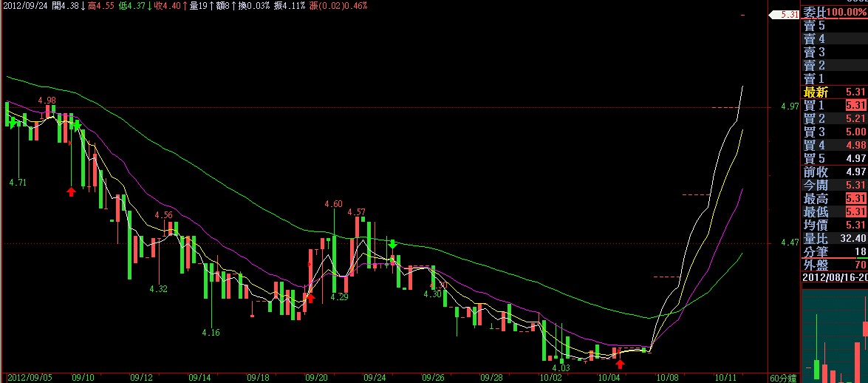Select the 買1 bid row

(835, 105)
